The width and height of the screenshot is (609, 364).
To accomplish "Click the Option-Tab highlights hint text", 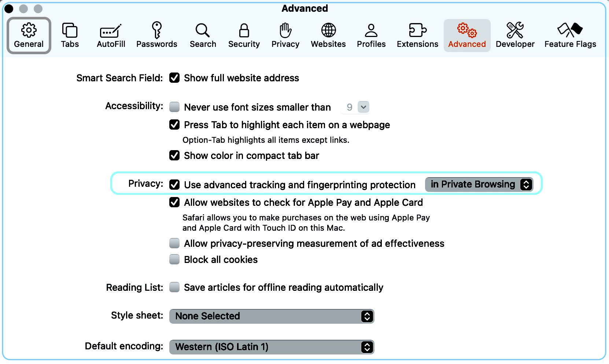I will (x=266, y=140).
